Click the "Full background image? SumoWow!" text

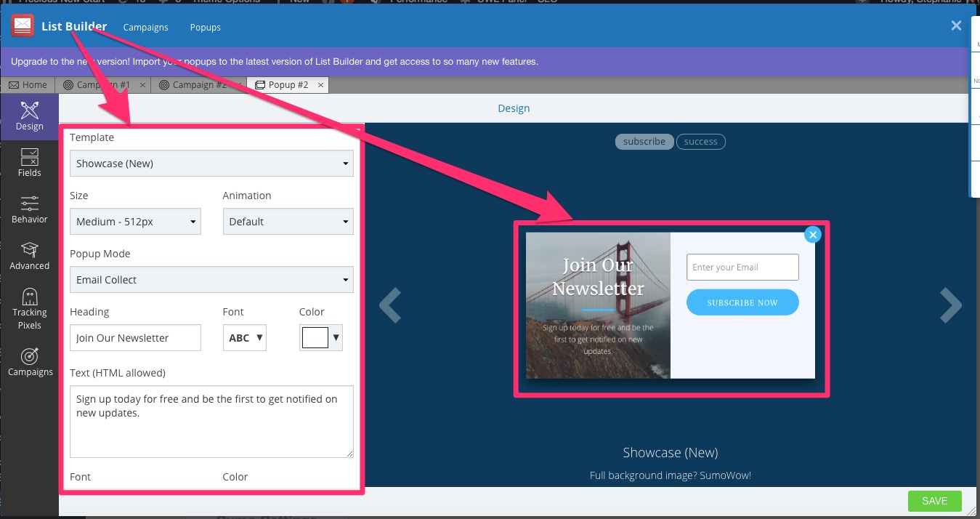point(671,476)
